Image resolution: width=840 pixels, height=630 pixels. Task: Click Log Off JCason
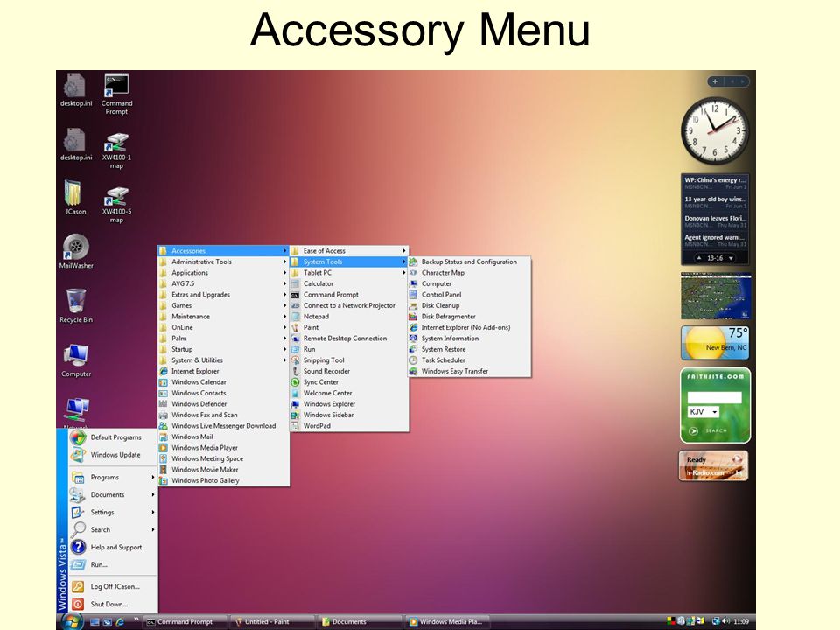pos(113,586)
